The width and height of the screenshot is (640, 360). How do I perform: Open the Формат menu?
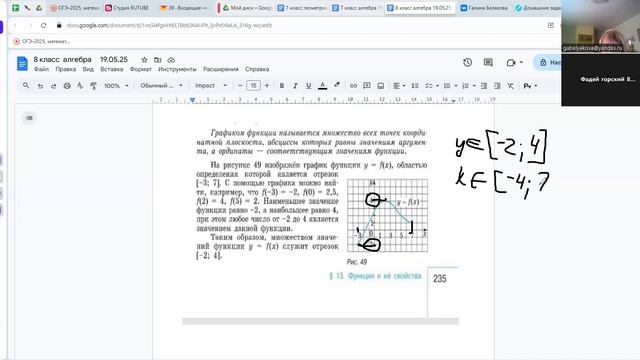click(141, 69)
